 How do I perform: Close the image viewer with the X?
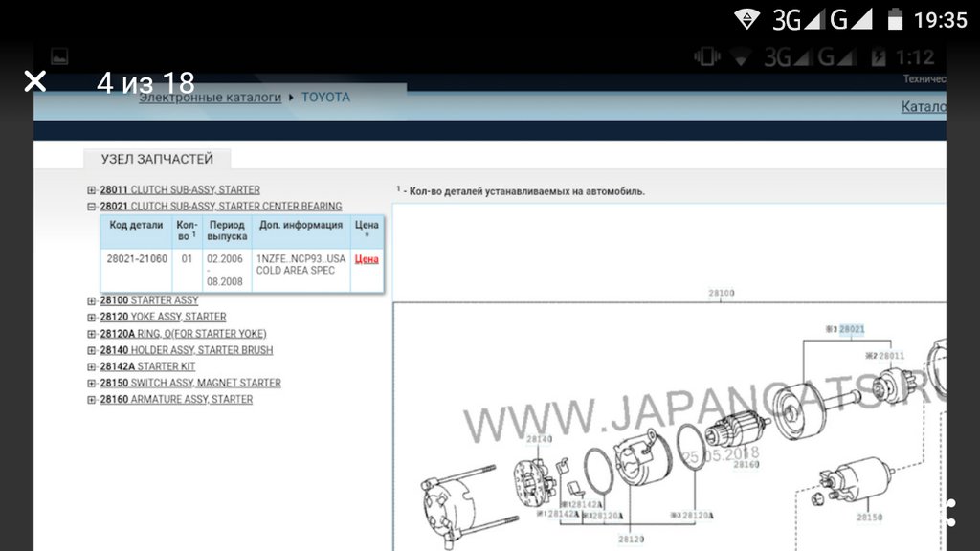coord(35,81)
